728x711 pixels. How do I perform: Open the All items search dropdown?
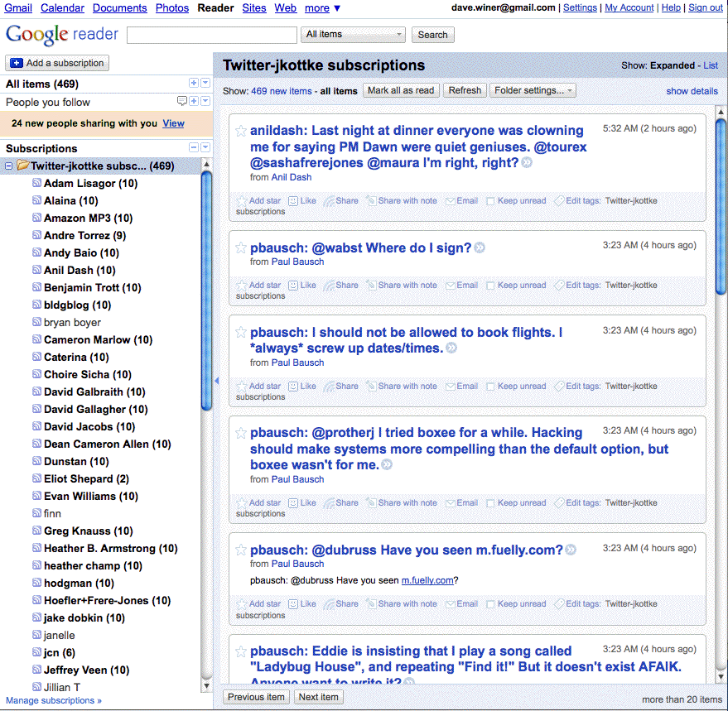click(x=354, y=35)
